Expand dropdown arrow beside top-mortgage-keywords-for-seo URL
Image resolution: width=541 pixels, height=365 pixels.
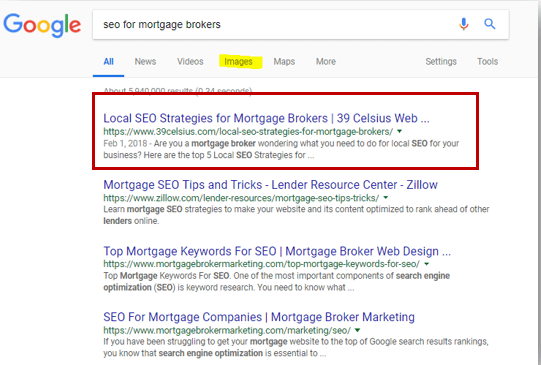[x=426, y=264]
